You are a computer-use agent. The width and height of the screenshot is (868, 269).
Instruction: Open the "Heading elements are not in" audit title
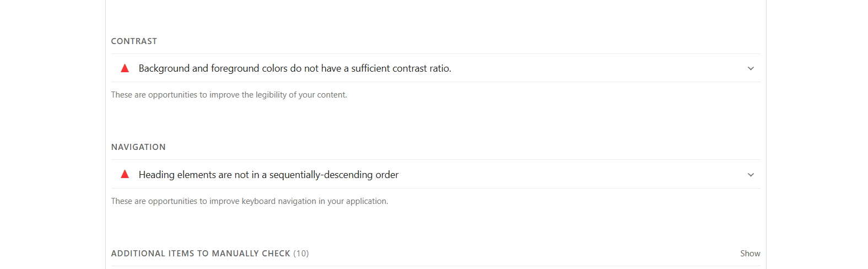click(268, 175)
